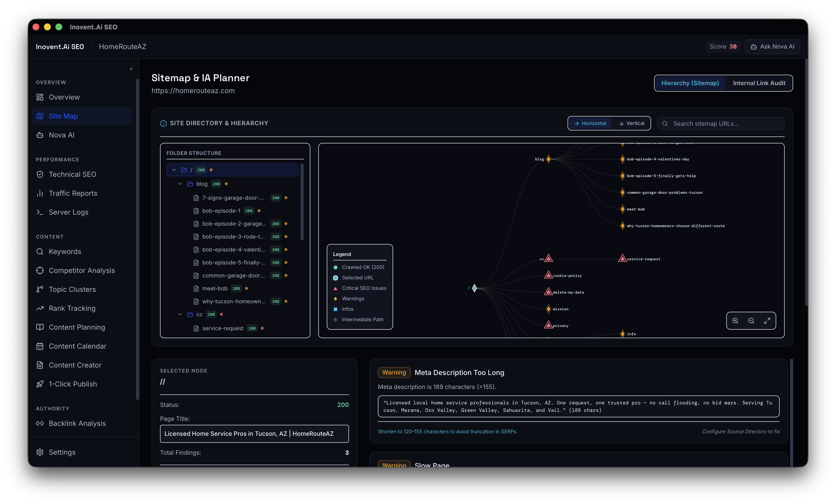This screenshot has height=504, width=836.
Task: Select common-garage-door tree row
Action: coord(232,275)
